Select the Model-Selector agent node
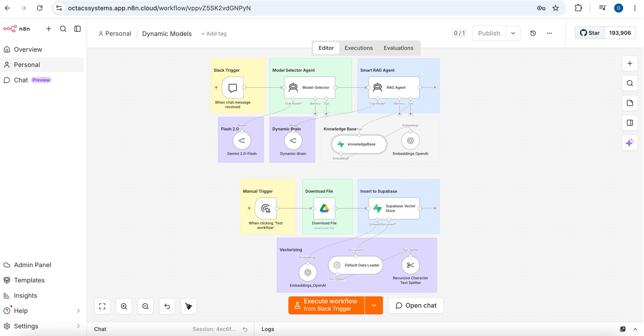Screen dimensions: 644x336 click(310, 87)
